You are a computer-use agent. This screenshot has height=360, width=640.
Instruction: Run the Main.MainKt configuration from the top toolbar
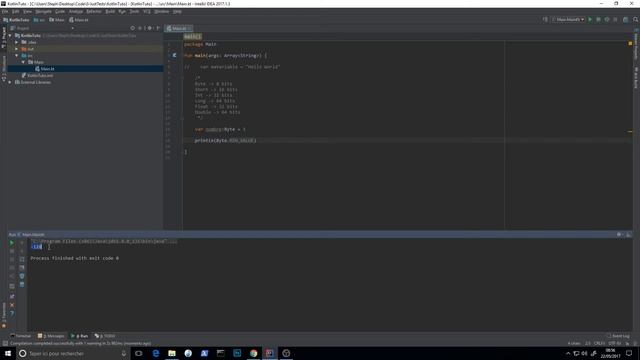click(590, 20)
